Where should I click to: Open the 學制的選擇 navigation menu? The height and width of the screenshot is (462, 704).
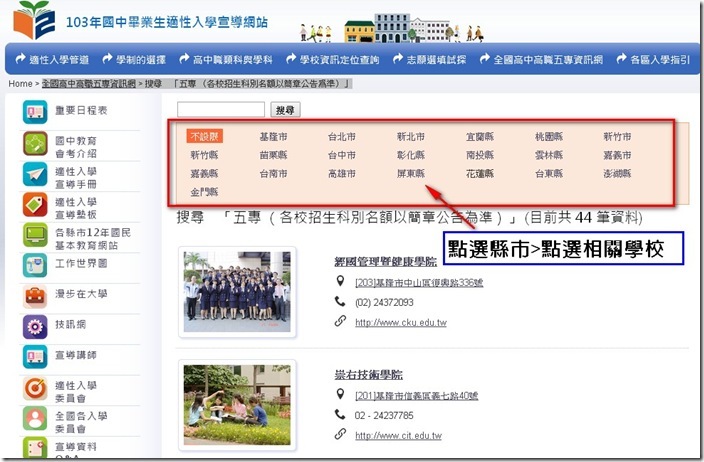134,59
